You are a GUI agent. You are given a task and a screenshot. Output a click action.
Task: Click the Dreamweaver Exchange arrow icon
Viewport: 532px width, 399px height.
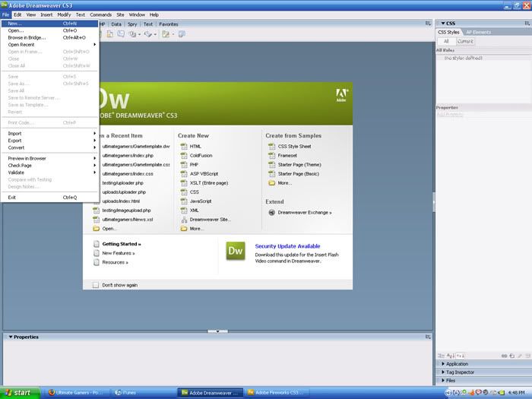pyautogui.click(x=271, y=212)
